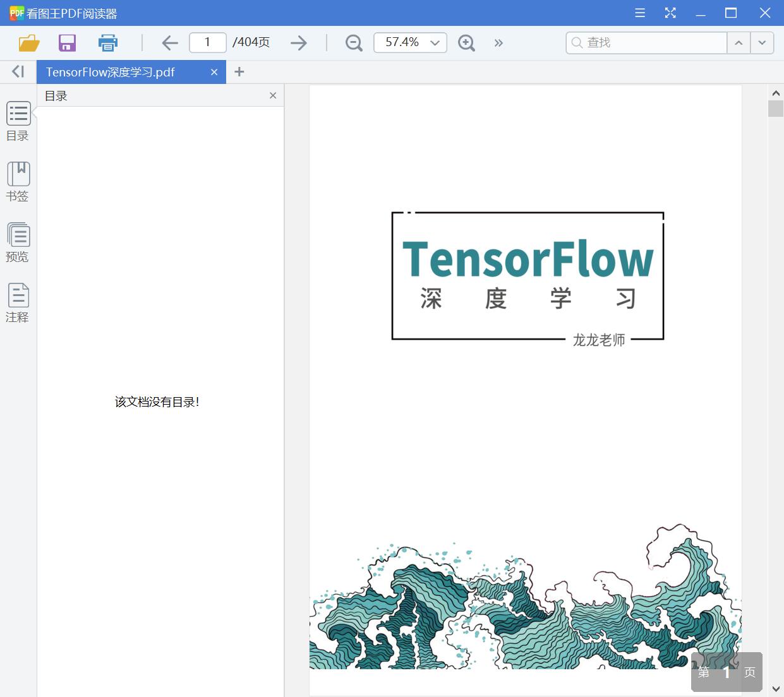Zoom out using magnifier minus icon
The width and height of the screenshot is (784, 697).
(354, 43)
